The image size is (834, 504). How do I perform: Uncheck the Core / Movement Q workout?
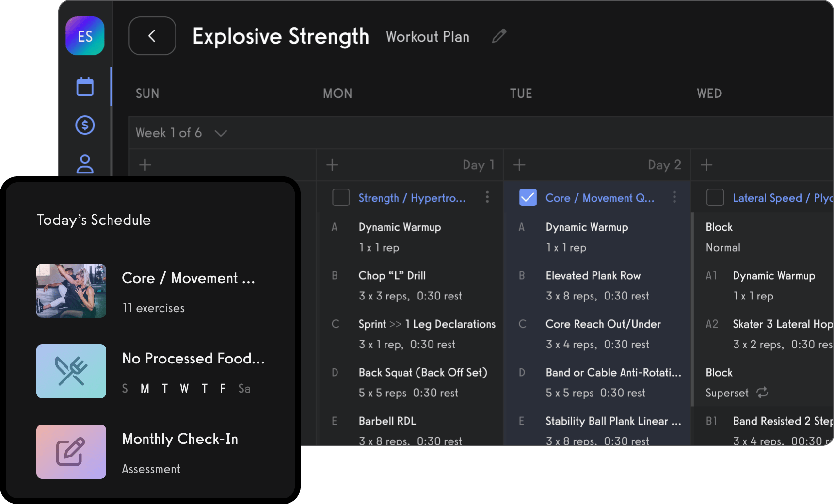click(x=528, y=197)
